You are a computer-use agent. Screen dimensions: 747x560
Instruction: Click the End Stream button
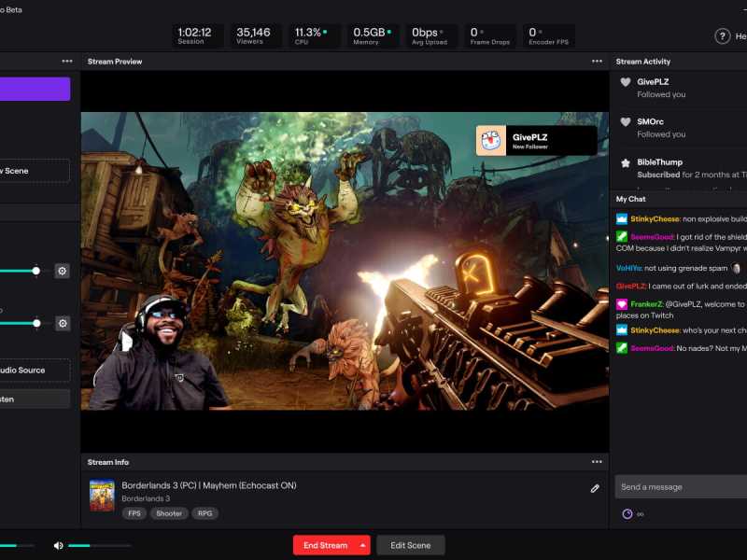325,545
